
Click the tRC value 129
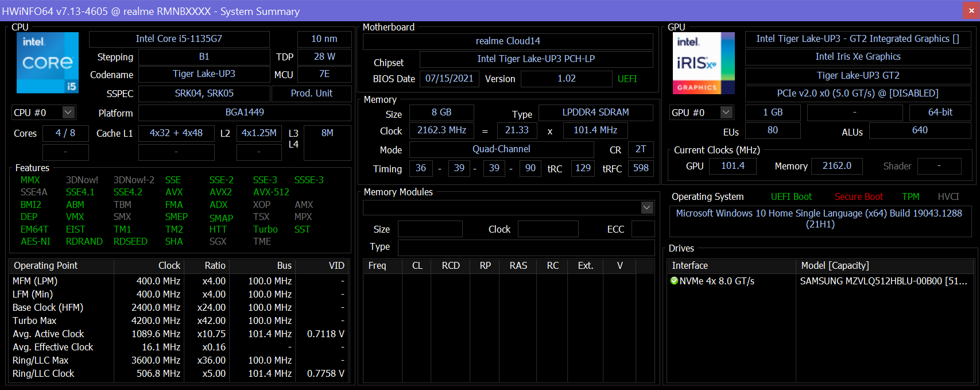(583, 168)
